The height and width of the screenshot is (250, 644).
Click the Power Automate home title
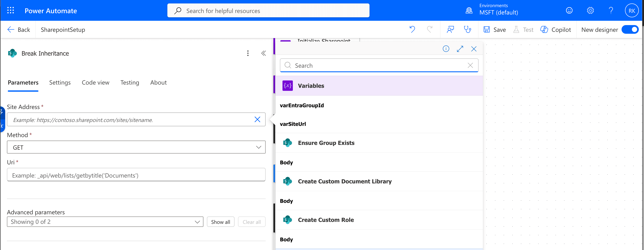point(51,11)
